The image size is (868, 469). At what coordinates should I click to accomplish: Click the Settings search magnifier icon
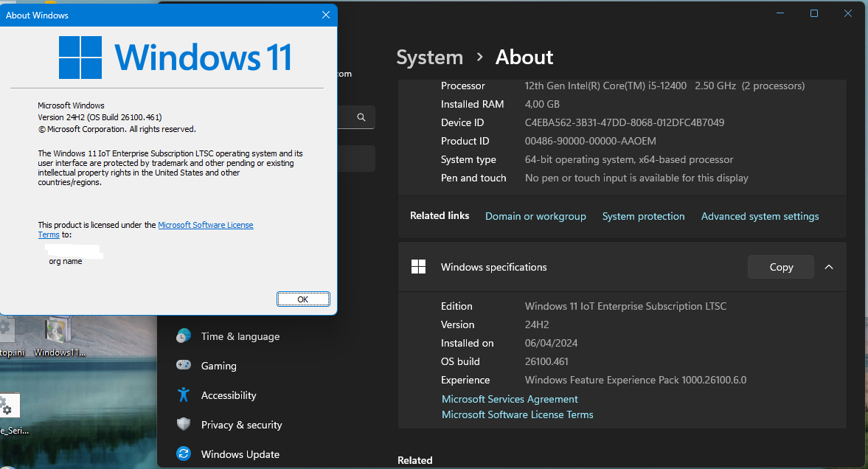[361, 117]
